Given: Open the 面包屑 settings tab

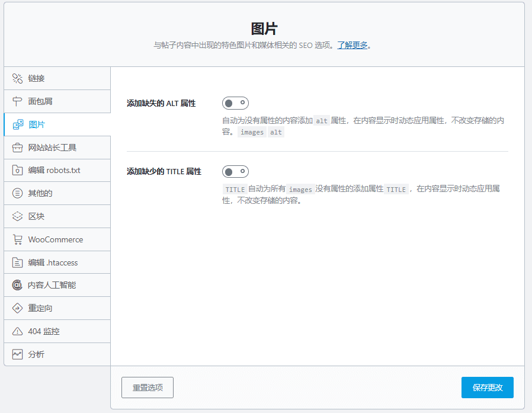Looking at the screenshot, I should 57,101.
